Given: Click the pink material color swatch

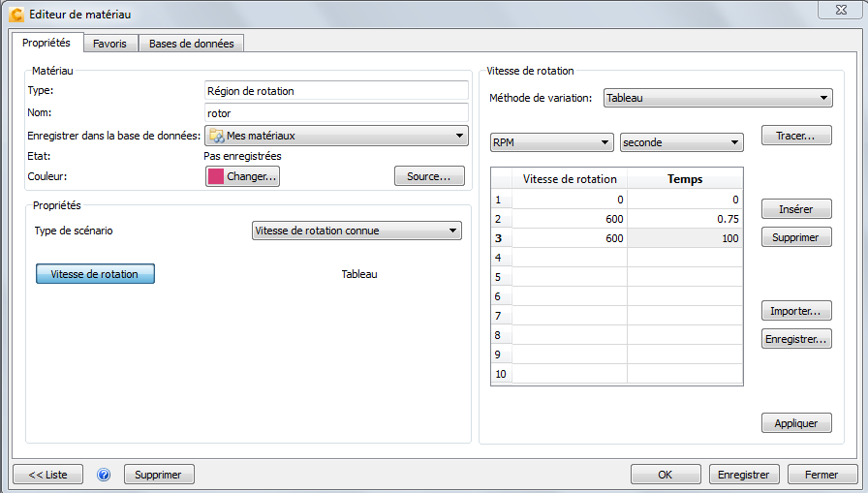Looking at the screenshot, I should pos(216,176).
